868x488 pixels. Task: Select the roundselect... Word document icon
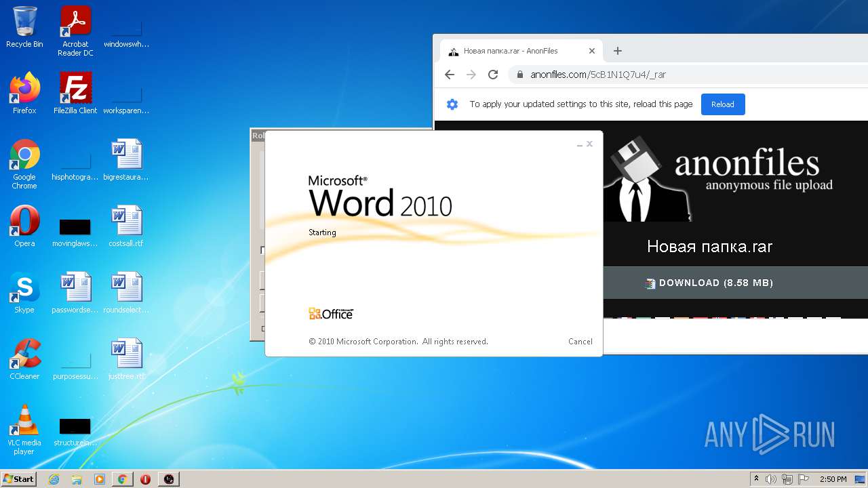click(126, 293)
